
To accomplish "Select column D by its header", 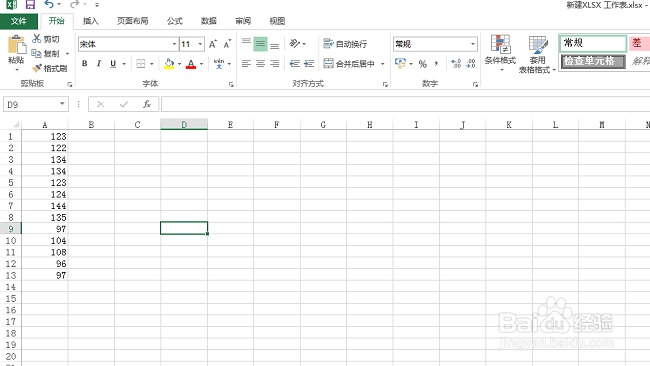I will [x=184, y=124].
